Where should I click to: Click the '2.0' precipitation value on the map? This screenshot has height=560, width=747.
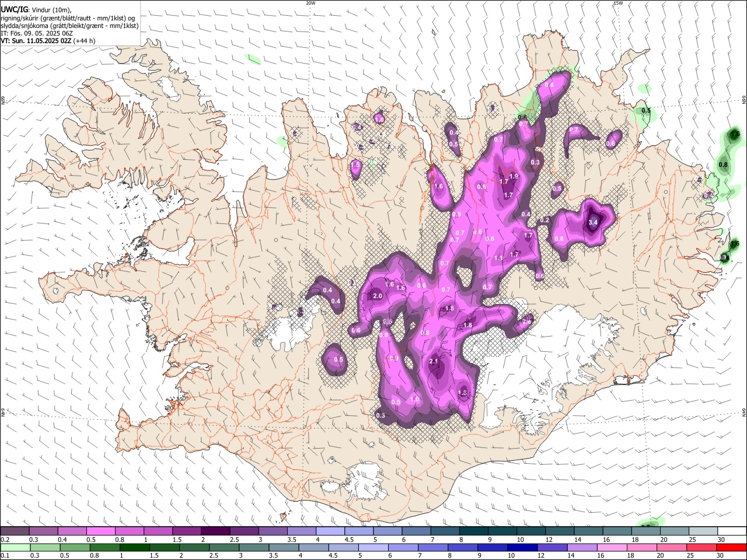[x=377, y=296]
